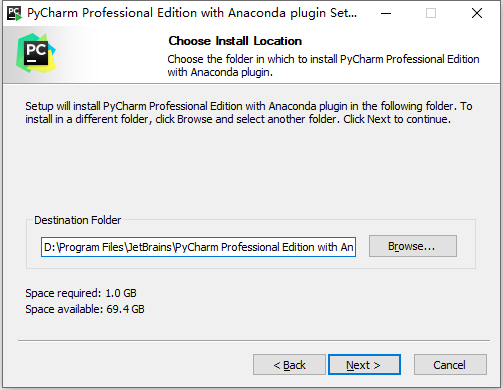This screenshot has width=503, height=390.
Task: Click the Choose Install Location heading
Action: [235, 41]
